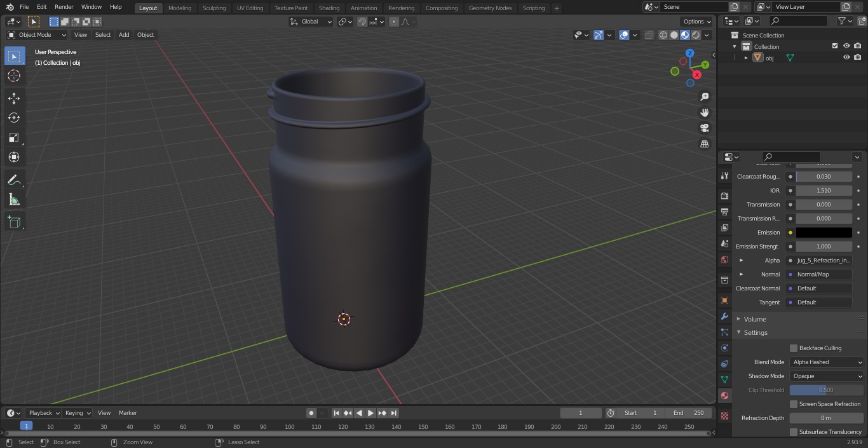Image resolution: width=868 pixels, height=448 pixels.
Task: Toggle proportional editing button
Action: point(394,22)
